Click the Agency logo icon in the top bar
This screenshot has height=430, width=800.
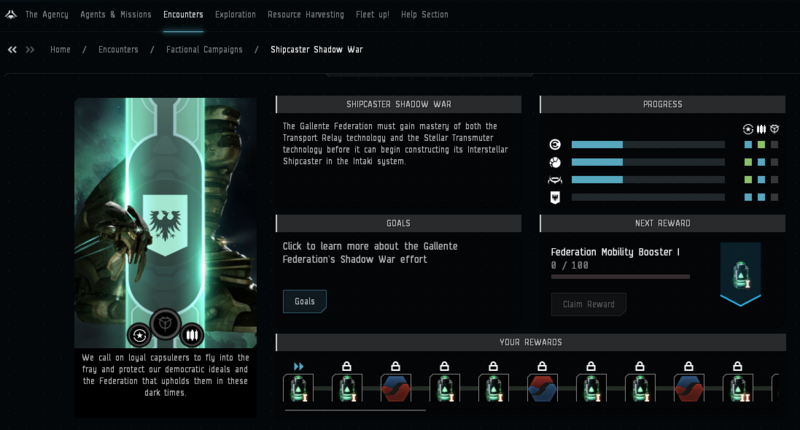[x=11, y=15]
